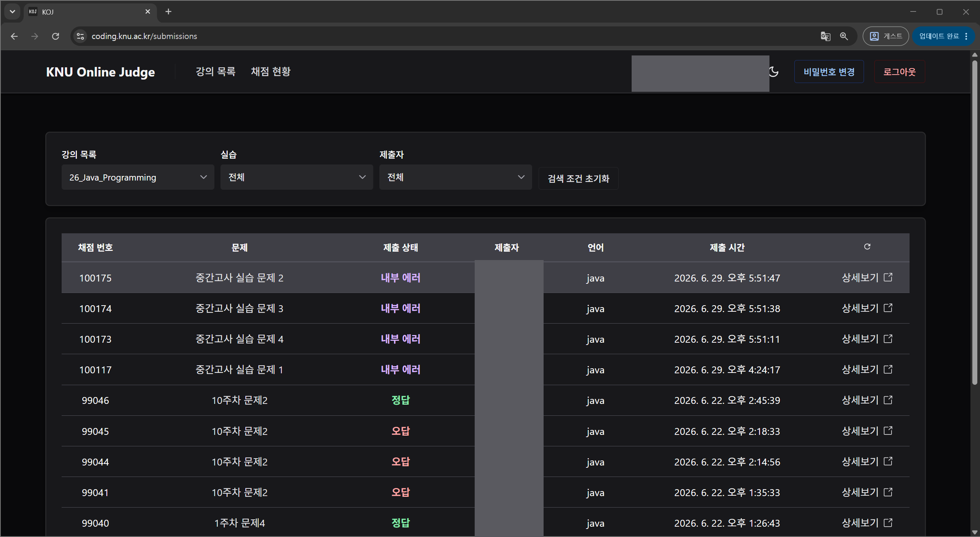Click the 내부 에러 status of submission 100174
This screenshot has height=537, width=980.
coord(401,308)
